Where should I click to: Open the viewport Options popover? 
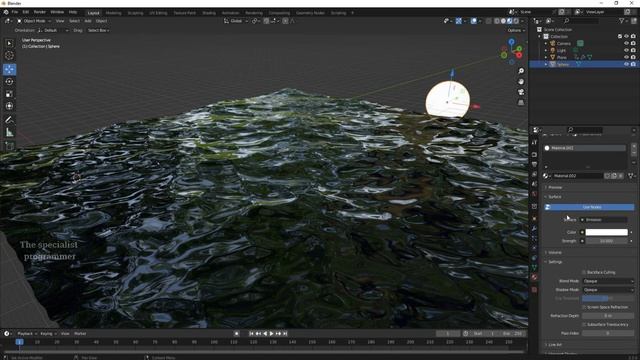516,30
